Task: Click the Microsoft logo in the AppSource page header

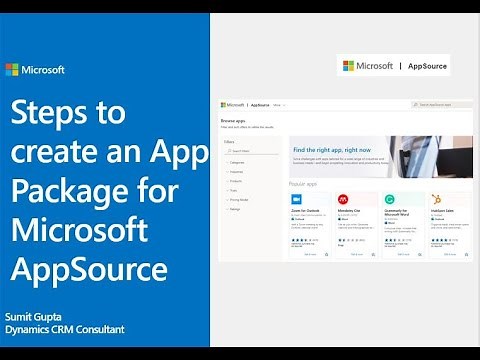Action: click(x=232, y=105)
